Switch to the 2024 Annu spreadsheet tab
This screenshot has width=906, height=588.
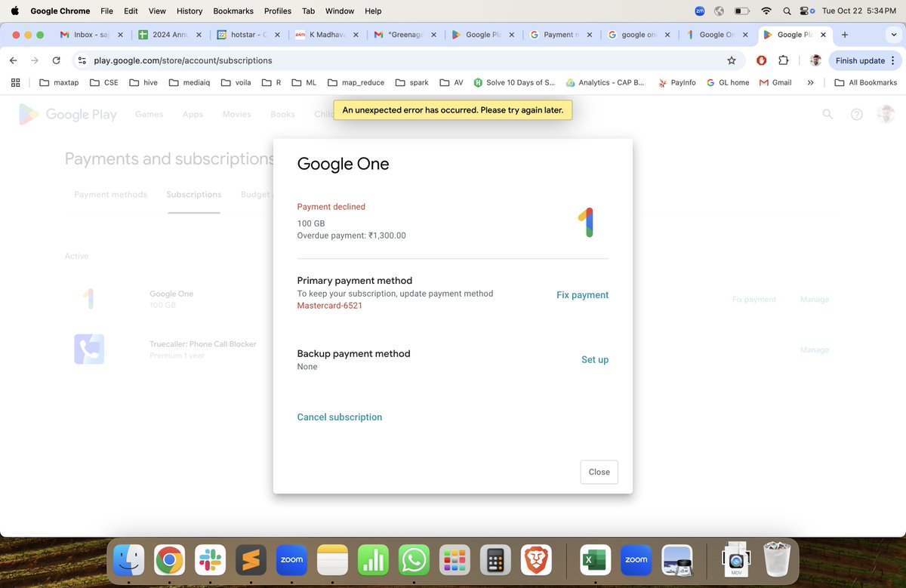170,35
